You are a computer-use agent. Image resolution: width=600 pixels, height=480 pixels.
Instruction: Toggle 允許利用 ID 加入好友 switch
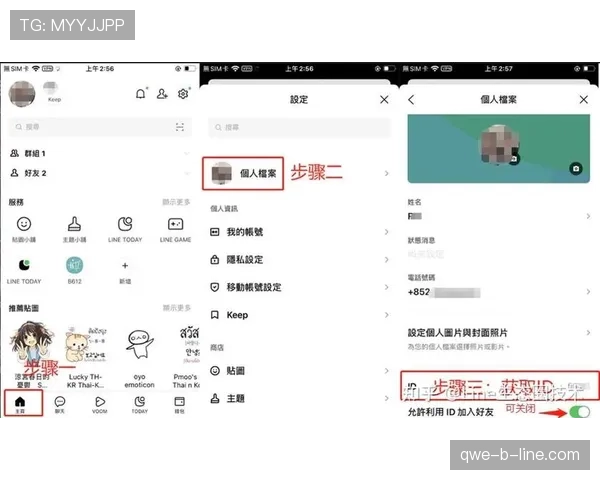click(x=579, y=412)
